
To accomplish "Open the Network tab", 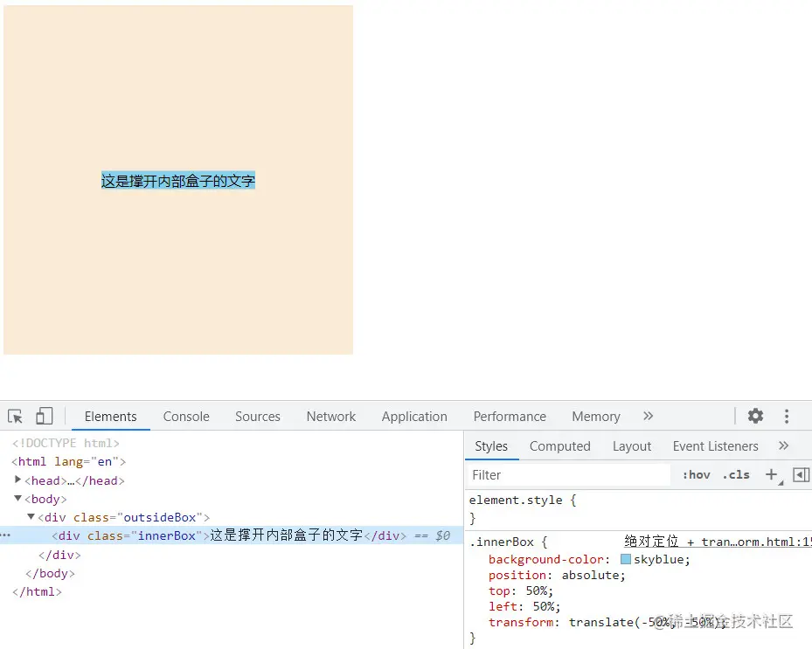I will [331, 417].
